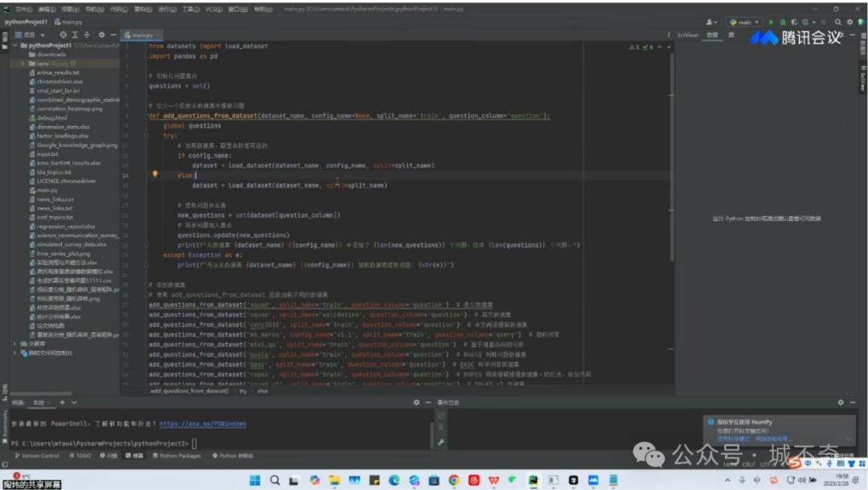Open event log panel settings gear

coord(841,402)
